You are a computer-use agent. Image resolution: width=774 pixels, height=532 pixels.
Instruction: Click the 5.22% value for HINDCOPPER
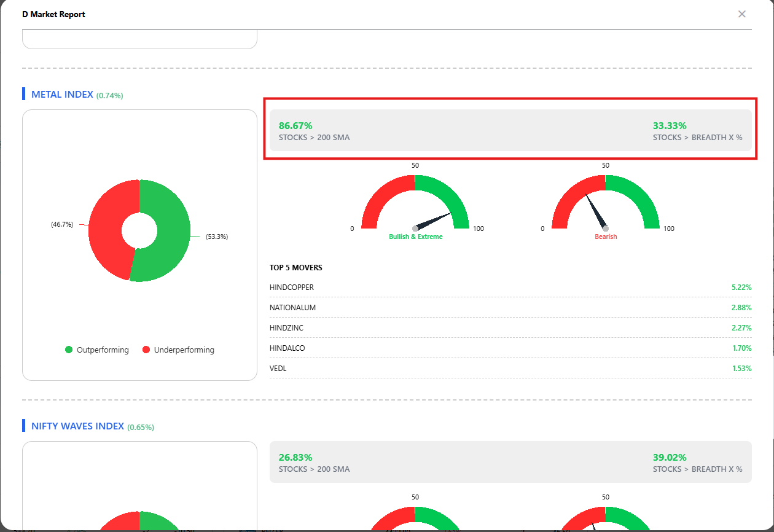741,288
